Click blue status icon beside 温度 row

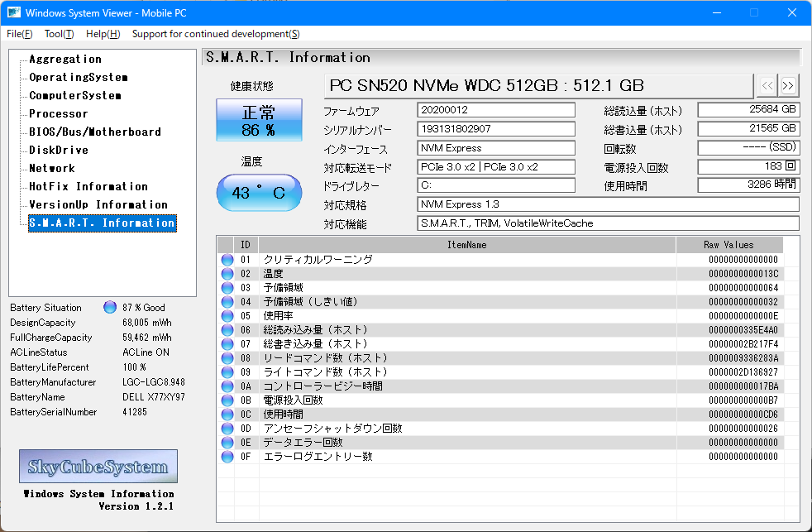227,273
